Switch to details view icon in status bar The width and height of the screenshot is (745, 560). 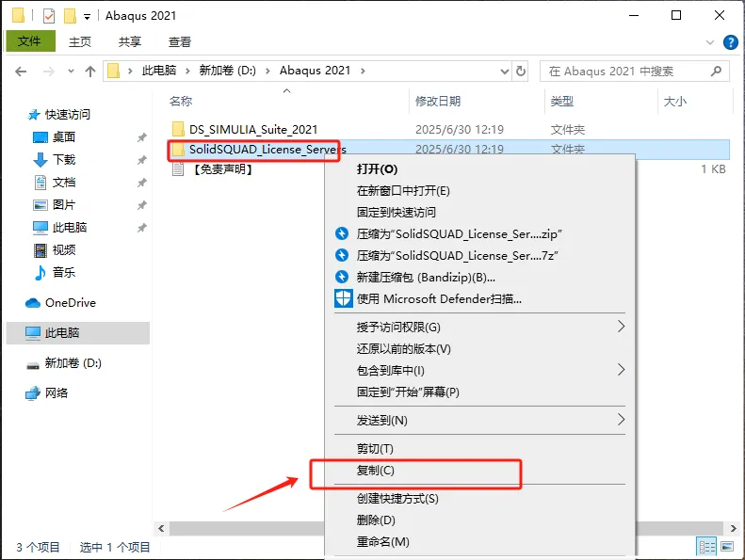click(x=706, y=547)
